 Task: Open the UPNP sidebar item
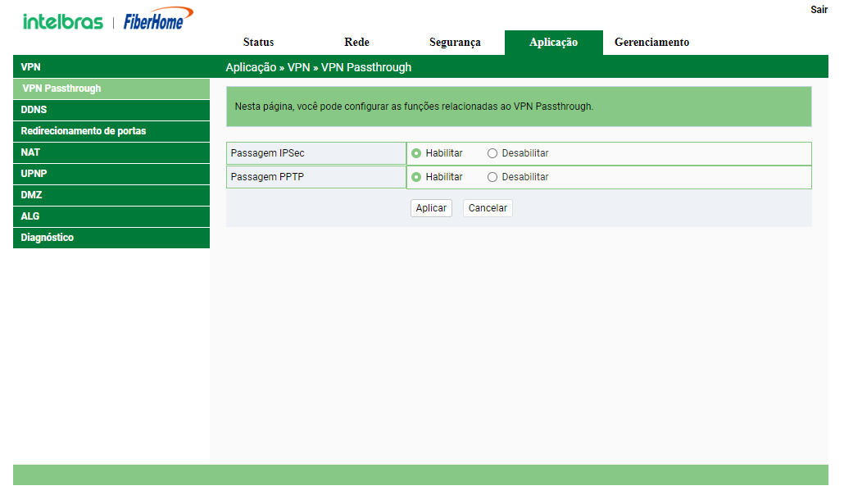tap(111, 174)
